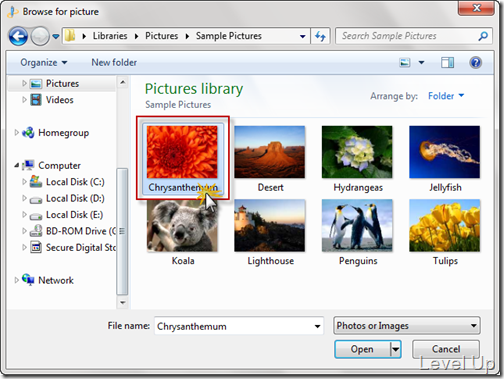
Task: Click the navigation pane scroll up arrow
Action: click(122, 82)
